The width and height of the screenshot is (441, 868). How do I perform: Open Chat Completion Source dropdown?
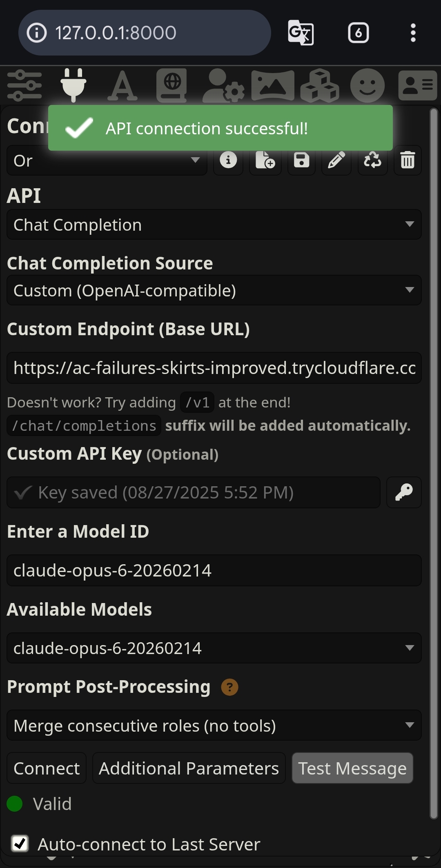pyautogui.click(x=214, y=290)
